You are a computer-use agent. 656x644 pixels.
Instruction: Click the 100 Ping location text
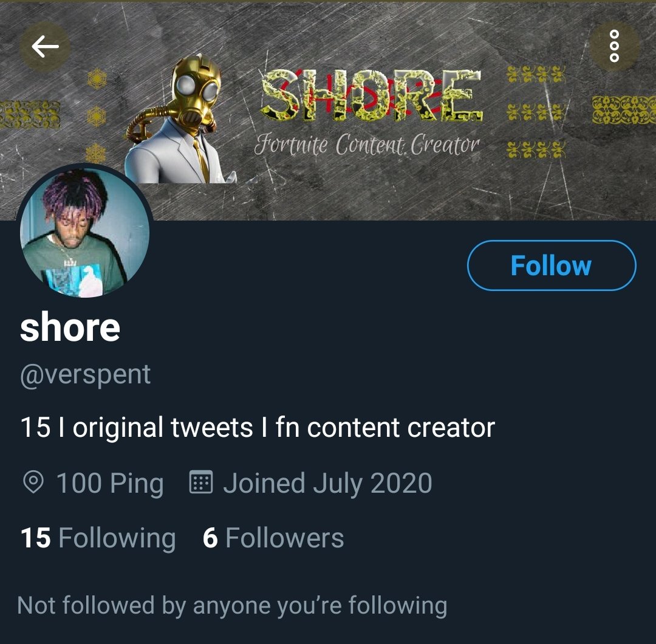(x=110, y=484)
